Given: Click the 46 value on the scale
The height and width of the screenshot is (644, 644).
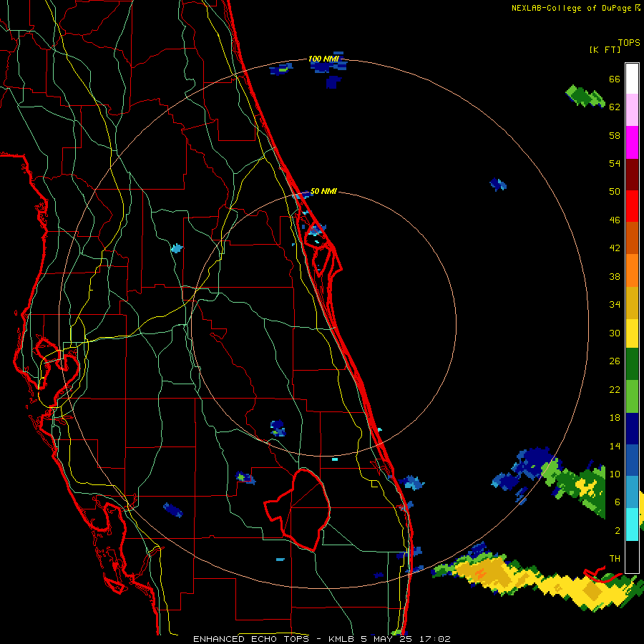Looking at the screenshot, I should pyautogui.click(x=615, y=220).
